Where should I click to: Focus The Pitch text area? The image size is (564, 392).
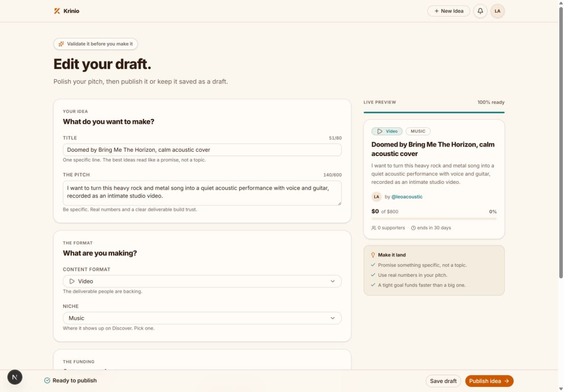pos(202,193)
